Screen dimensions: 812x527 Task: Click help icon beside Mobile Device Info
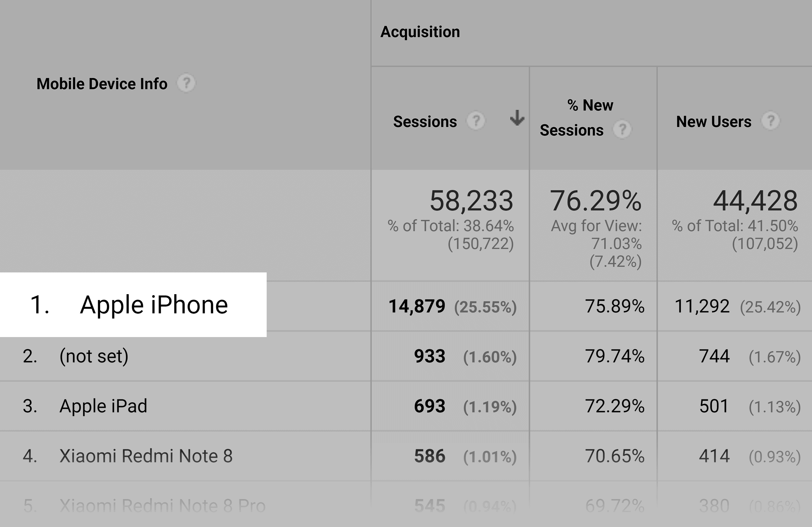186,83
